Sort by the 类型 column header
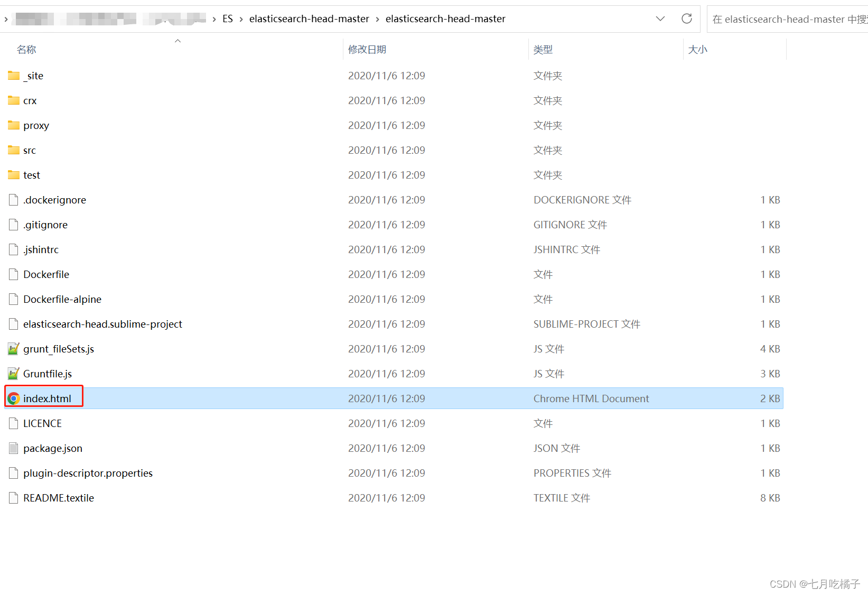868x594 pixels. (x=543, y=49)
